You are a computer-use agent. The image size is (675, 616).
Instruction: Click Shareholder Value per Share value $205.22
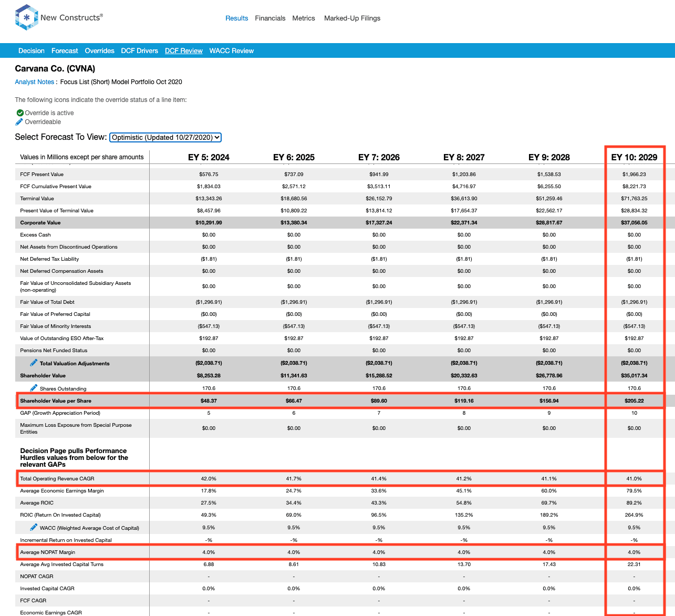(634, 401)
